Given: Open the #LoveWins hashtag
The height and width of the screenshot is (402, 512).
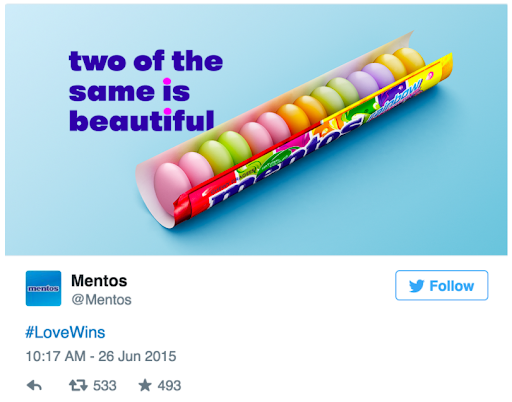Looking at the screenshot, I should pos(65,332).
